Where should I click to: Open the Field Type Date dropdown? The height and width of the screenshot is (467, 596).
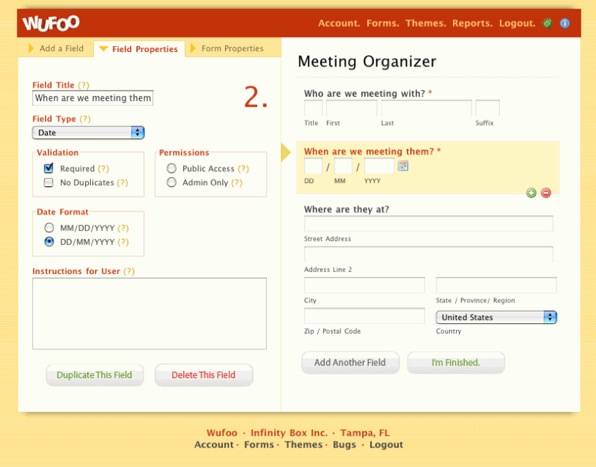pyautogui.click(x=88, y=133)
